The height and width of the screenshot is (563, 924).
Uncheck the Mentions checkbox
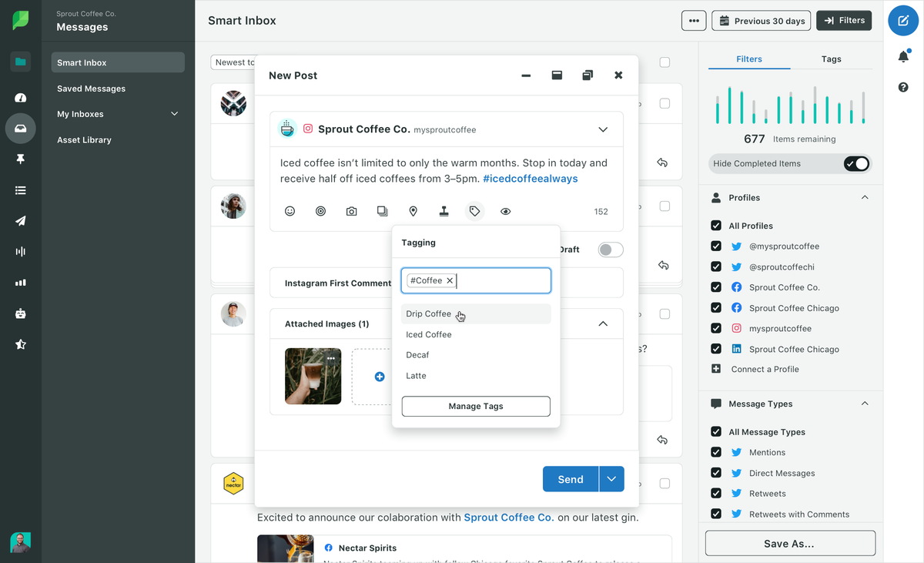coord(716,452)
